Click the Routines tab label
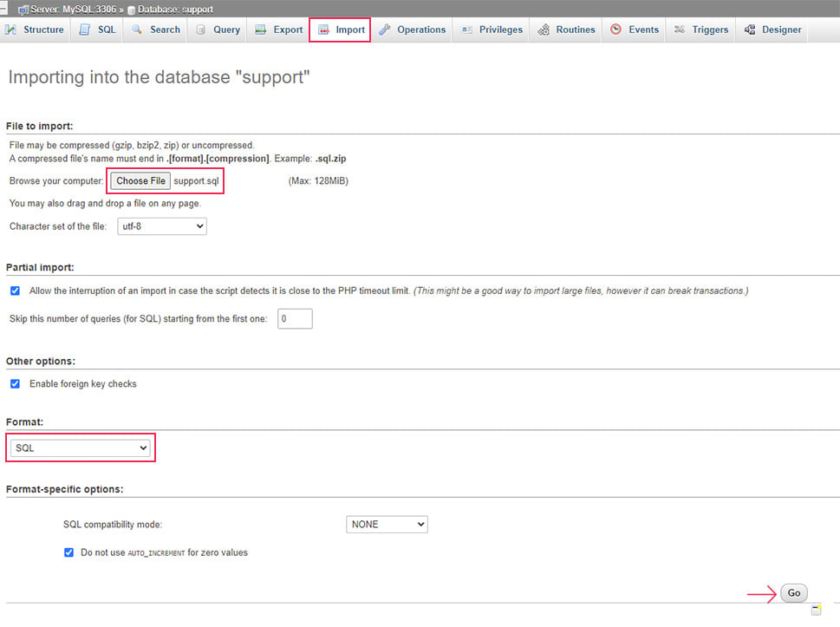Viewport: 840px width, 627px height. click(576, 30)
